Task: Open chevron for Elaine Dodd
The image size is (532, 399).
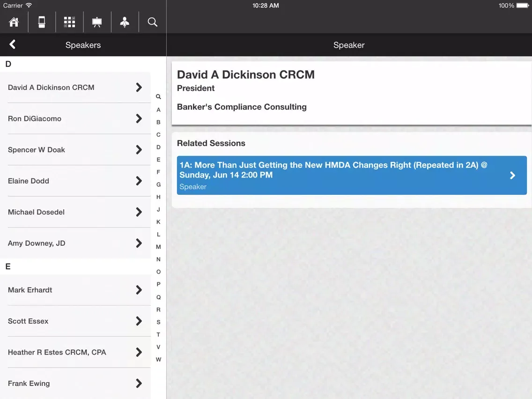Action: coord(139,181)
